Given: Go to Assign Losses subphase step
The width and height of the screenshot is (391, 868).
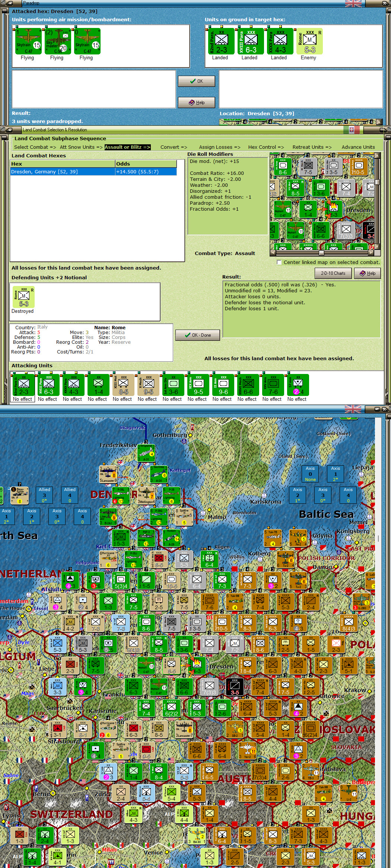Looking at the screenshot, I should (219, 147).
